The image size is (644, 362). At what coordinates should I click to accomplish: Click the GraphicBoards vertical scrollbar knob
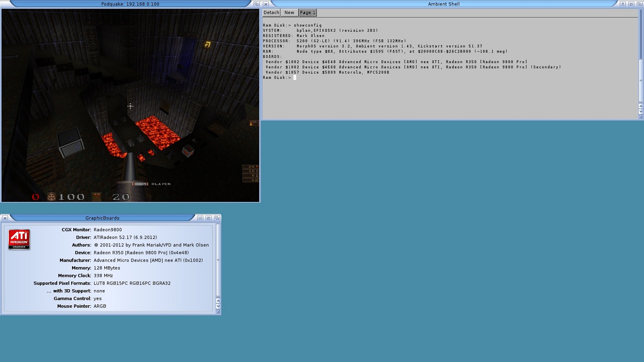point(218,260)
